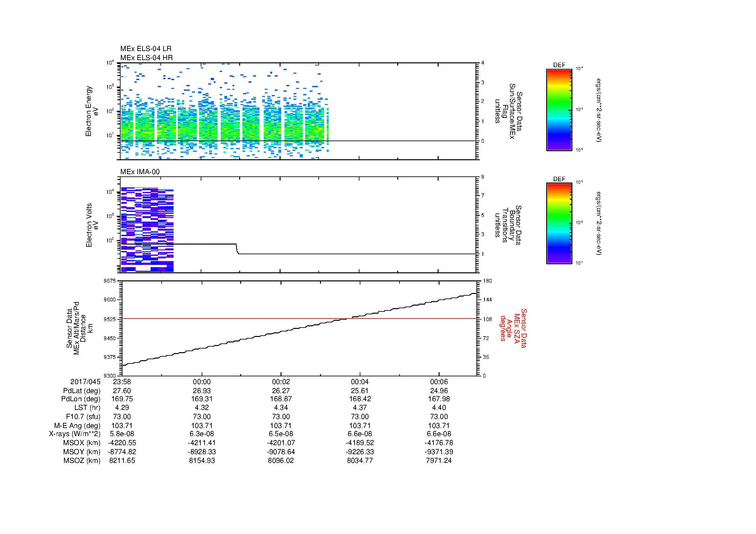Click the '9525' altitude axis tick
756x534 pixels.
[x=110, y=319]
